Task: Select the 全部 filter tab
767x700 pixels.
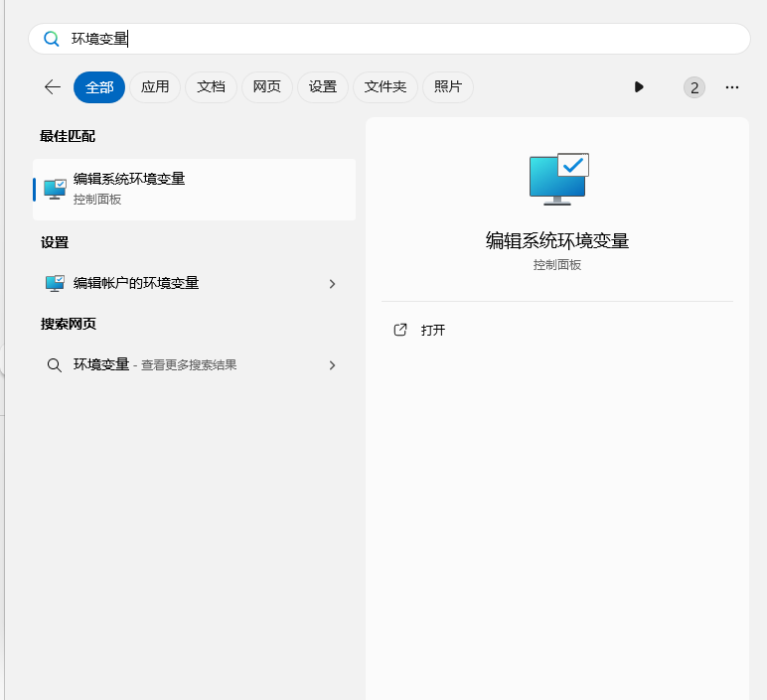Action: coord(99,87)
